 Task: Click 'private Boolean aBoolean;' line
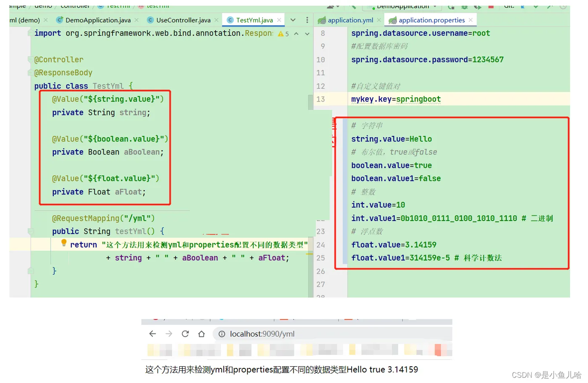[x=108, y=152]
